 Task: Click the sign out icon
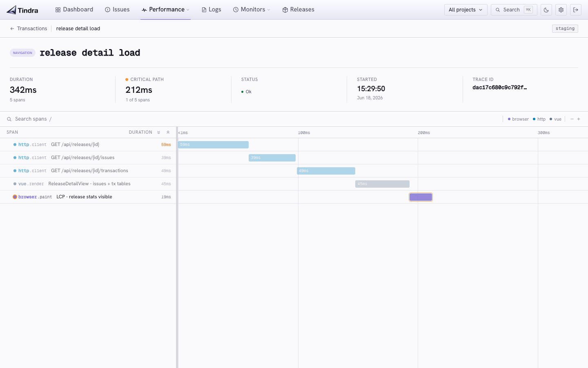coord(576,10)
